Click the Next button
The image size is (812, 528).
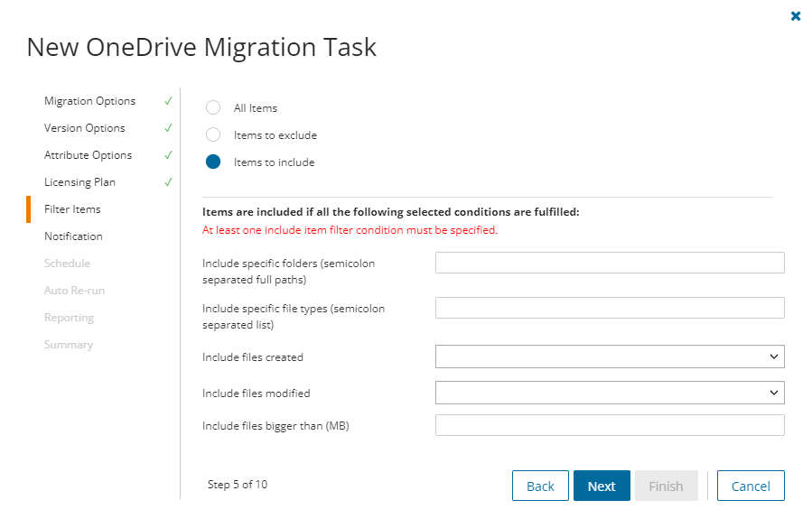click(x=602, y=485)
